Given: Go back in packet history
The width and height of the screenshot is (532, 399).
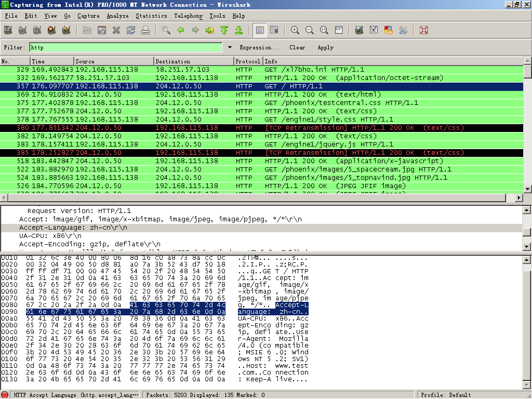Looking at the screenshot, I should tap(181, 30).
